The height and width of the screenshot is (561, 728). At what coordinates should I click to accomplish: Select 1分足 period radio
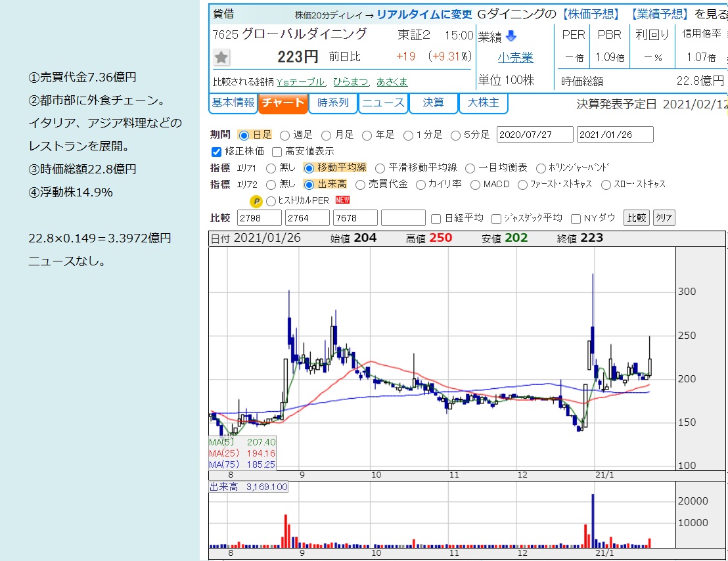[408, 135]
